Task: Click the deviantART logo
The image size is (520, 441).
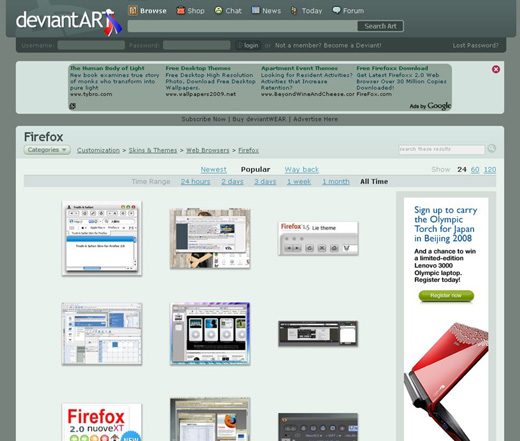Action: coord(69,21)
